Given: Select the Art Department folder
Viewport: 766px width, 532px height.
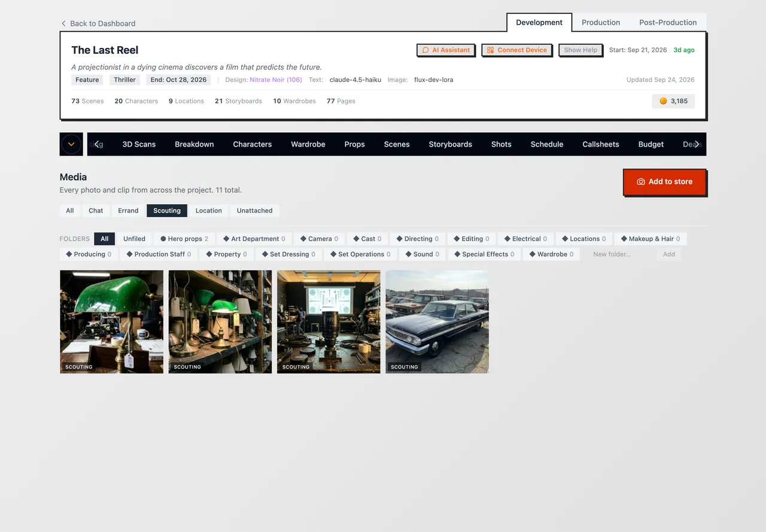Looking at the screenshot, I should click(254, 239).
